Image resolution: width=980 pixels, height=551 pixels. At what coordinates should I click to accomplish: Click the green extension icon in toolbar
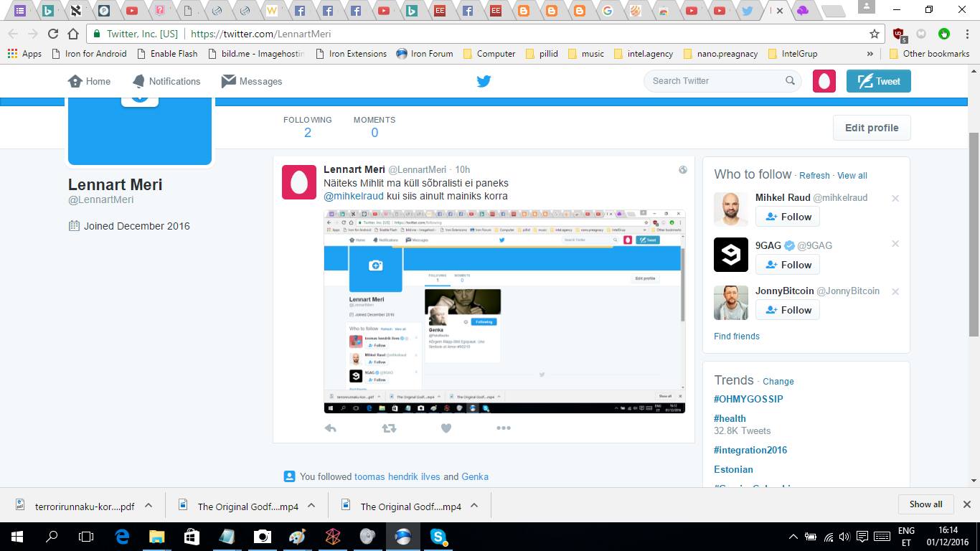coord(944,34)
